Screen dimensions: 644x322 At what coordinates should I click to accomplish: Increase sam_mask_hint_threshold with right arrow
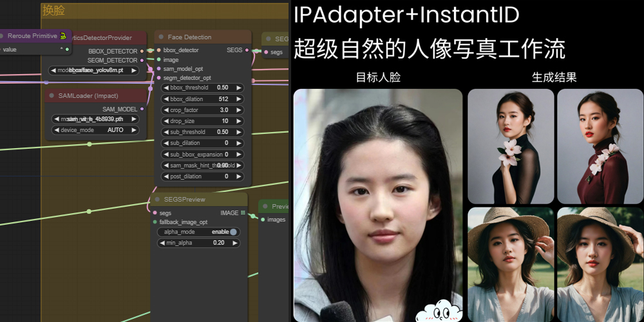[x=239, y=165]
